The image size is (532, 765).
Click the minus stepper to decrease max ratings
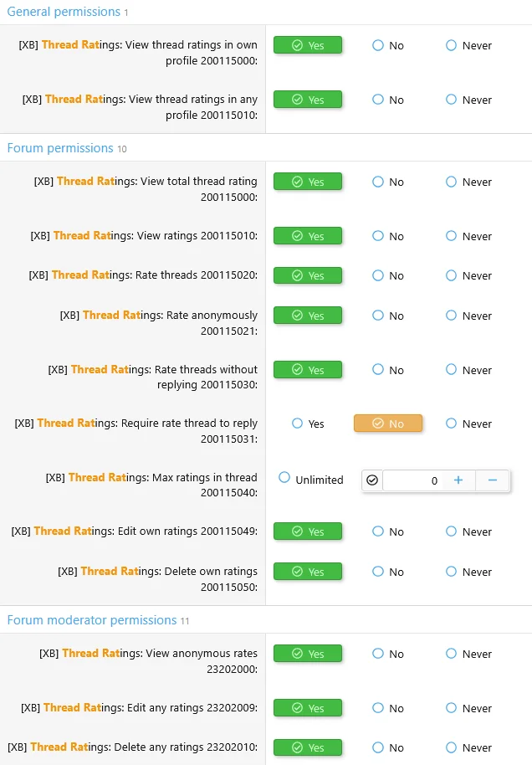point(493,480)
